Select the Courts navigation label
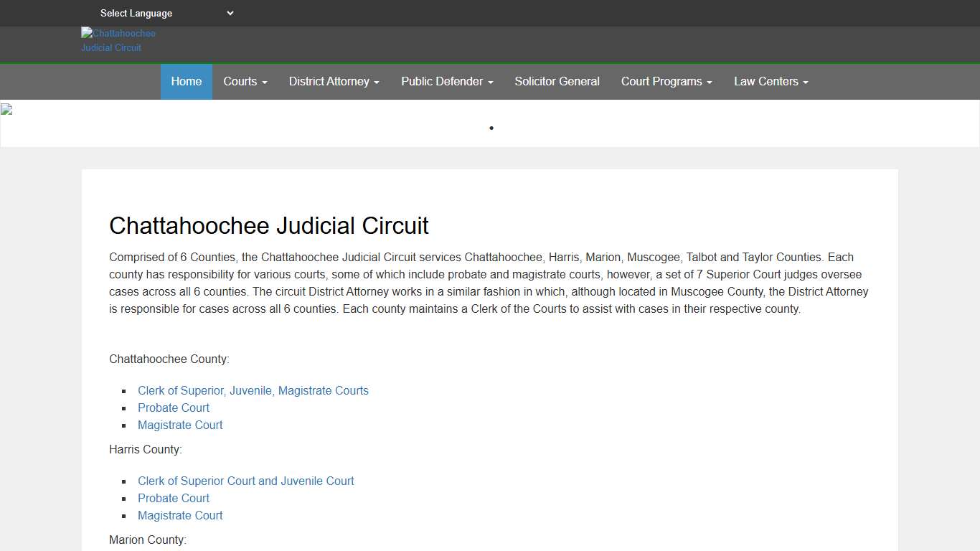 (240, 82)
